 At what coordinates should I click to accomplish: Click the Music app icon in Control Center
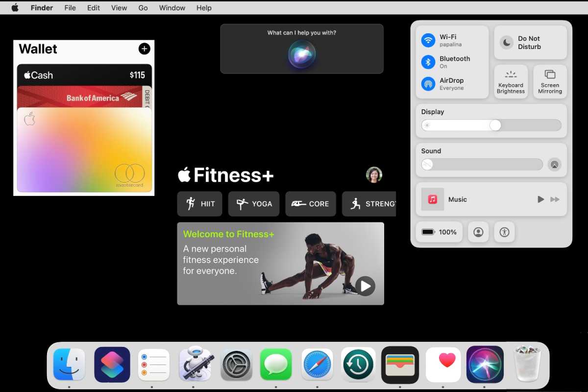pos(433,199)
